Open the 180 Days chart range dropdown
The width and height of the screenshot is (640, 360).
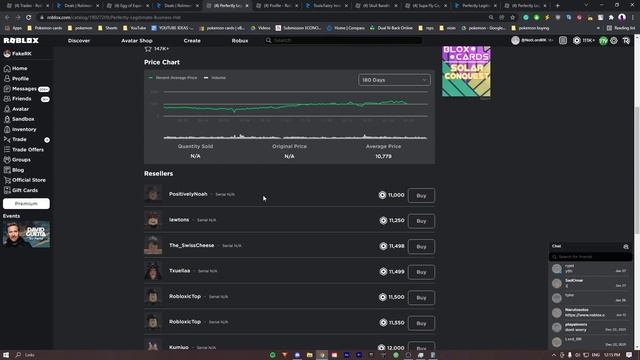(394, 80)
